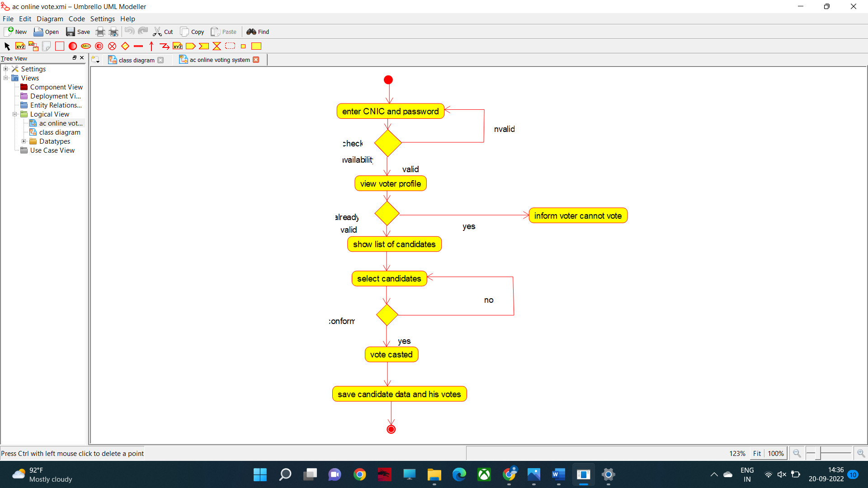The width and height of the screenshot is (868, 488).
Task: Click the Copy button
Action: (x=192, y=32)
